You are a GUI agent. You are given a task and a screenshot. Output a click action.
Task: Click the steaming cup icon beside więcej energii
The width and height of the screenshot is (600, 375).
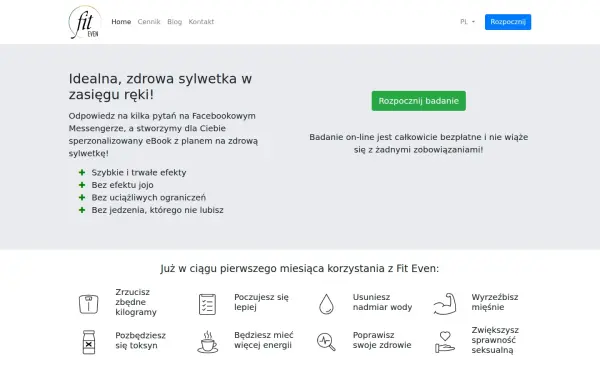pyautogui.click(x=207, y=342)
